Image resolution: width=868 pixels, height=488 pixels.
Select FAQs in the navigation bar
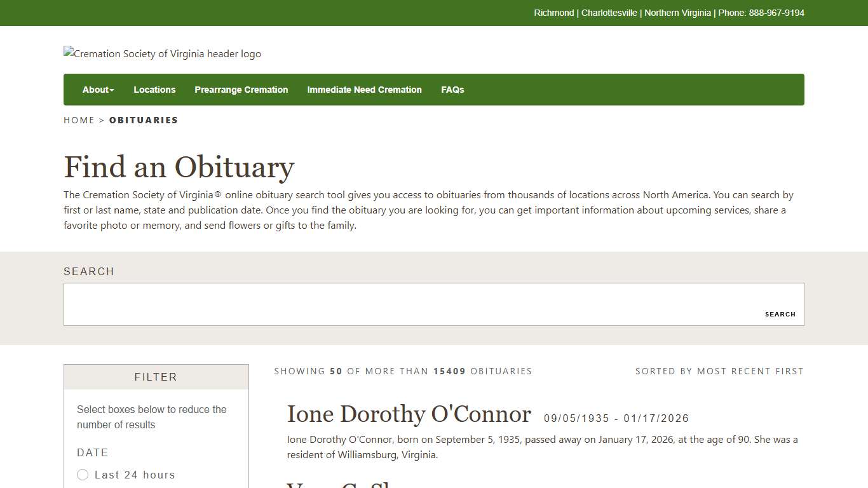(452, 90)
